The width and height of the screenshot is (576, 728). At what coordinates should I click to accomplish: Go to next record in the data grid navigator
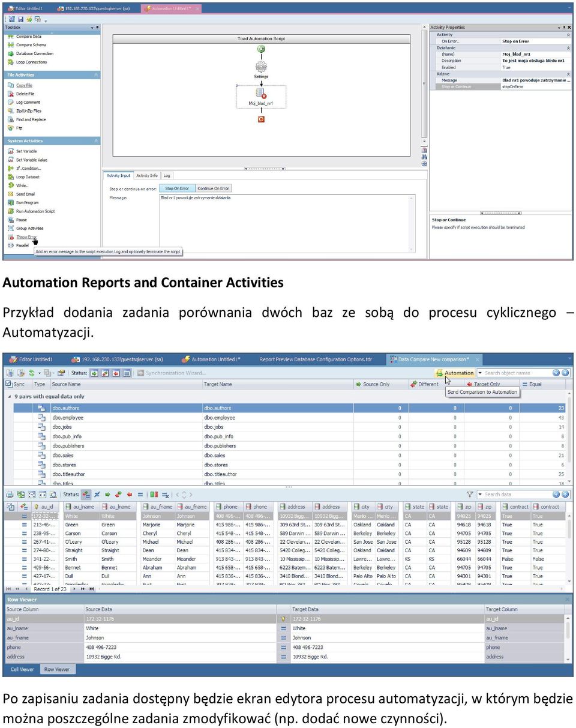[74, 589]
